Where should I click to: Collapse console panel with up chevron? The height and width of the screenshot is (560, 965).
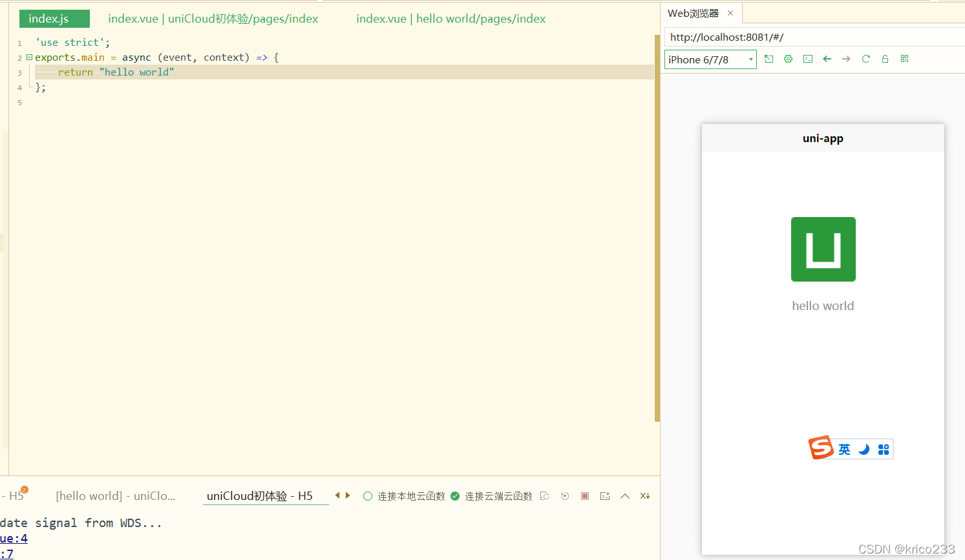pyautogui.click(x=625, y=496)
